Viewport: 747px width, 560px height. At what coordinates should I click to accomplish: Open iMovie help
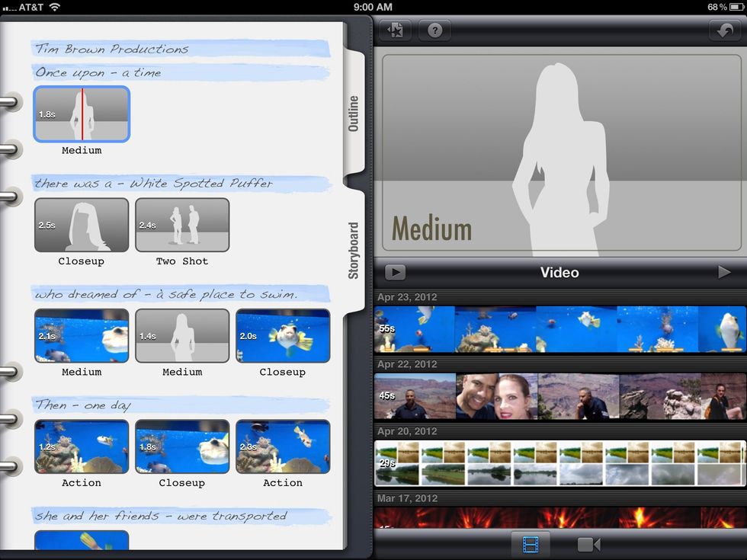(434, 30)
